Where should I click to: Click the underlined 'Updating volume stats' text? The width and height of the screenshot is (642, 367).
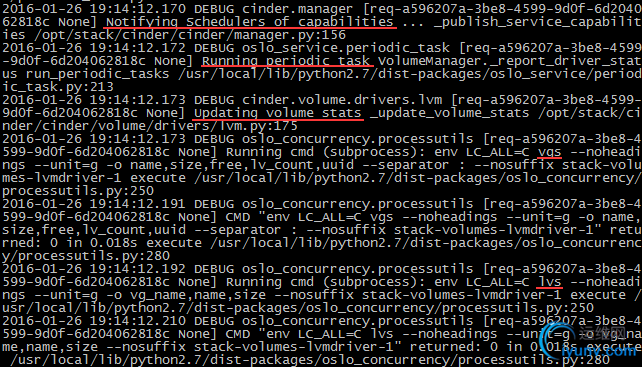[x=278, y=113]
